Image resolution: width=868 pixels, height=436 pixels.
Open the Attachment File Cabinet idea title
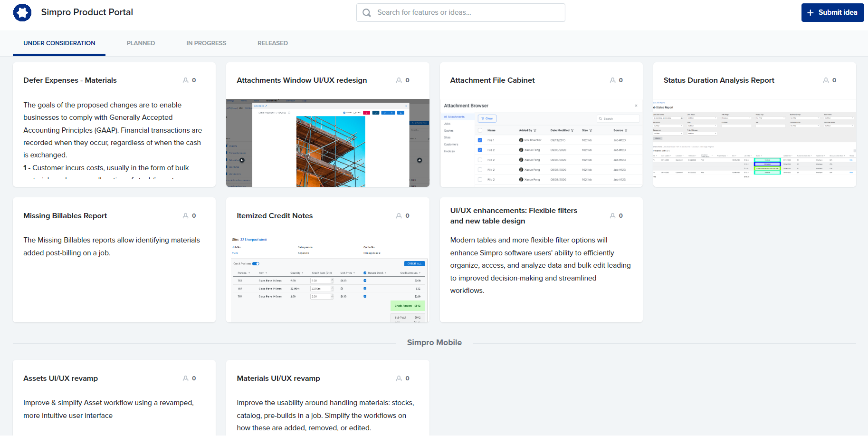[492, 80]
